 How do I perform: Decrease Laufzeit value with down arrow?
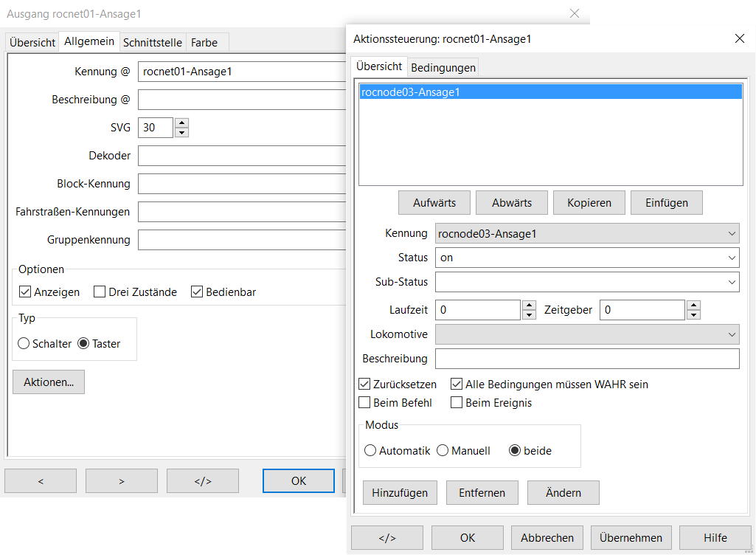529,315
